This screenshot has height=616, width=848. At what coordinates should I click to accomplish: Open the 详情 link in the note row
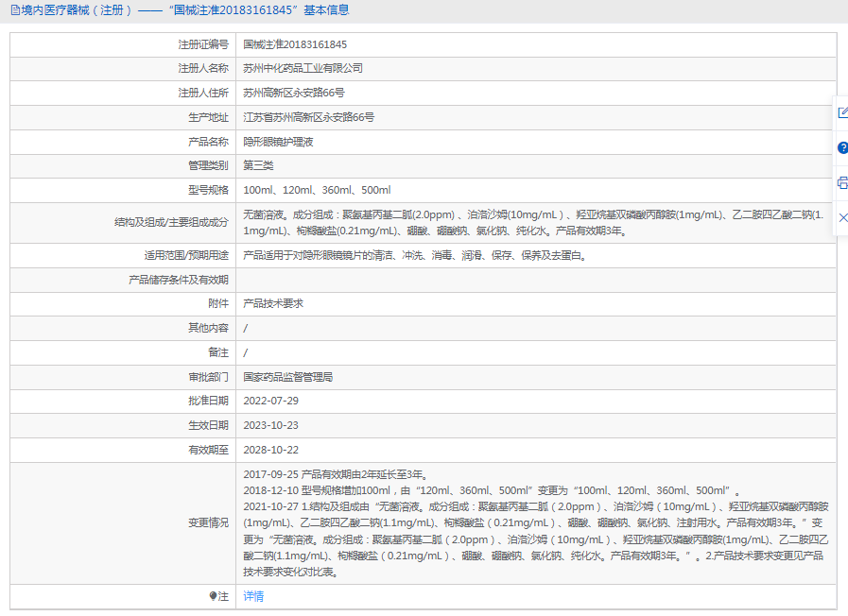pyautogui.click(x=253, y=596)
